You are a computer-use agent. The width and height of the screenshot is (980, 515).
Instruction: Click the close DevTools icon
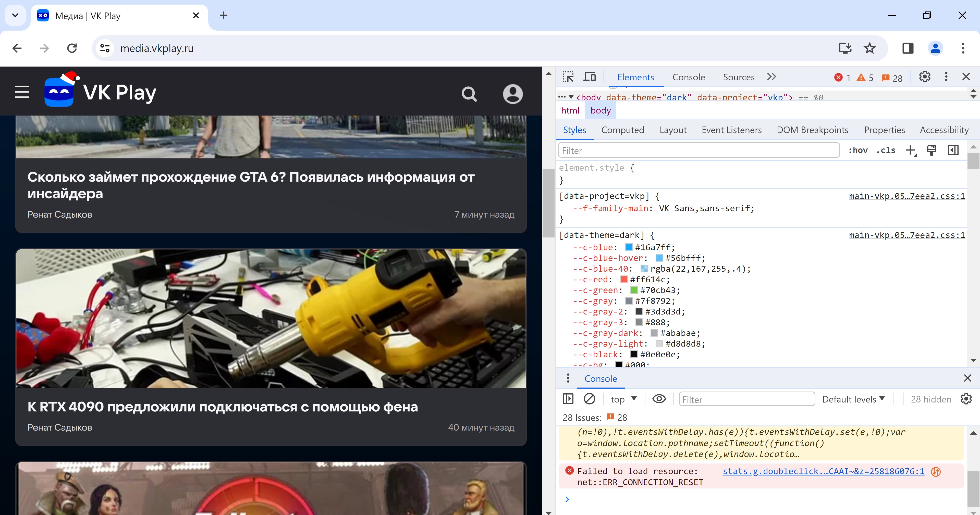(x=966, y=77)
